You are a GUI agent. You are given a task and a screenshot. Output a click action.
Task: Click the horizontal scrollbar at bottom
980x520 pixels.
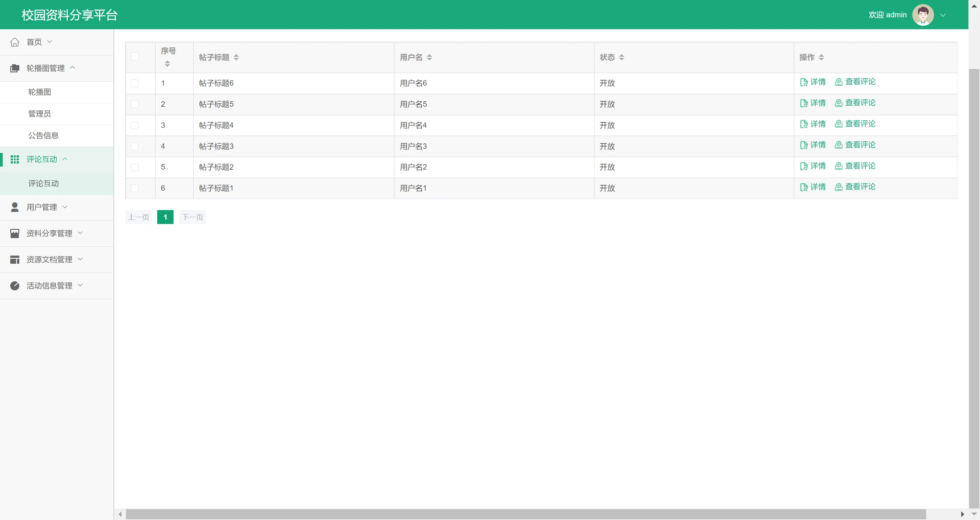pyautogui.click(x=525, y=514)
